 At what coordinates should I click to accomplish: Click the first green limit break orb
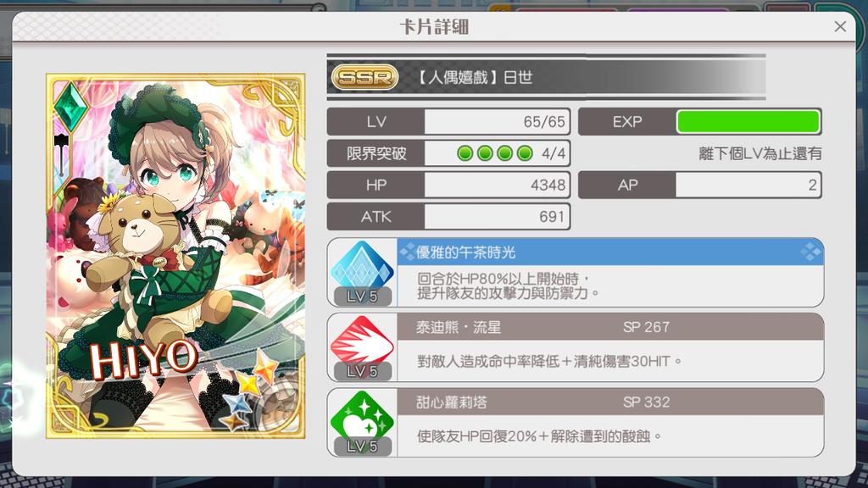(465, 153)
